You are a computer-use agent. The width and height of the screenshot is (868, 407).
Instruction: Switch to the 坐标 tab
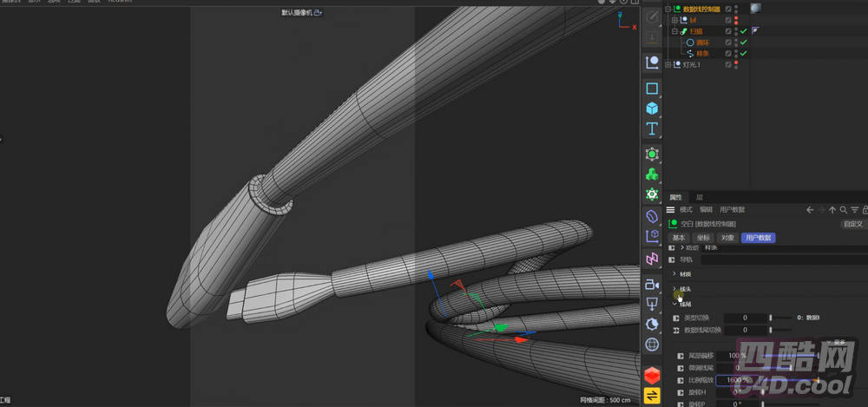(703, 238)
